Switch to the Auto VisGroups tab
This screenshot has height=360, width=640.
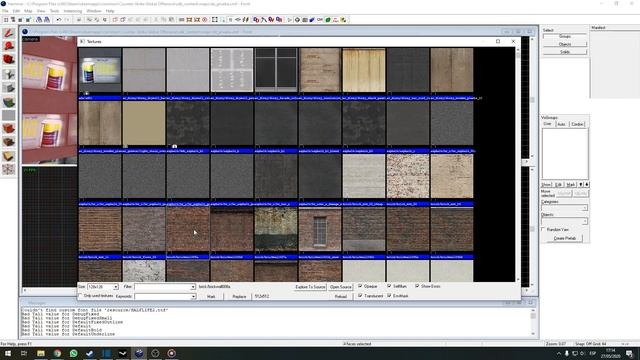click(x=562, y=124)
